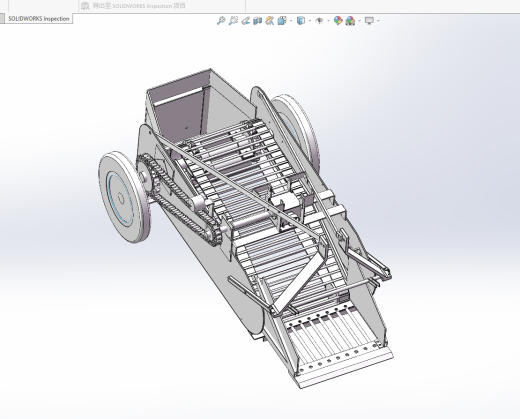Expand the Display Style dropdown arrow

pos(310,21)
